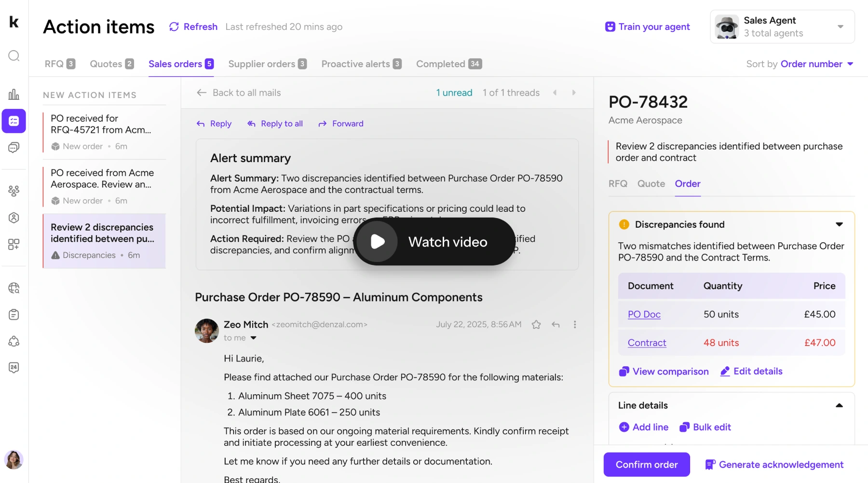
Task: Collapse the Discrepancies found section
Action: (x=839, y=224)
